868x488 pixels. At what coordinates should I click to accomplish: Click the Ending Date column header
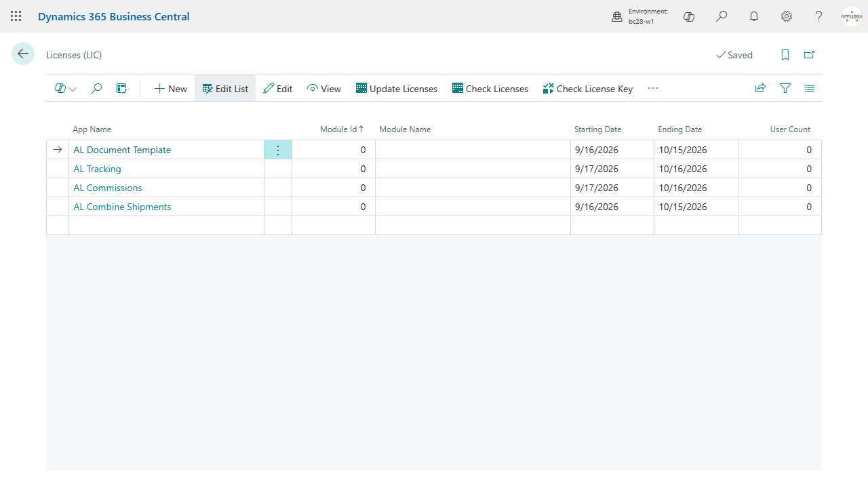679,129
